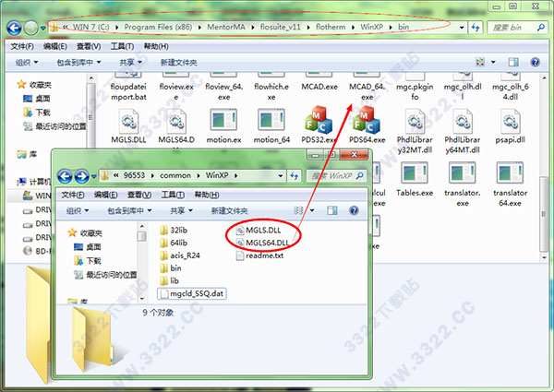Select the motion.ex file icon in the bin window

pos(223,120)
